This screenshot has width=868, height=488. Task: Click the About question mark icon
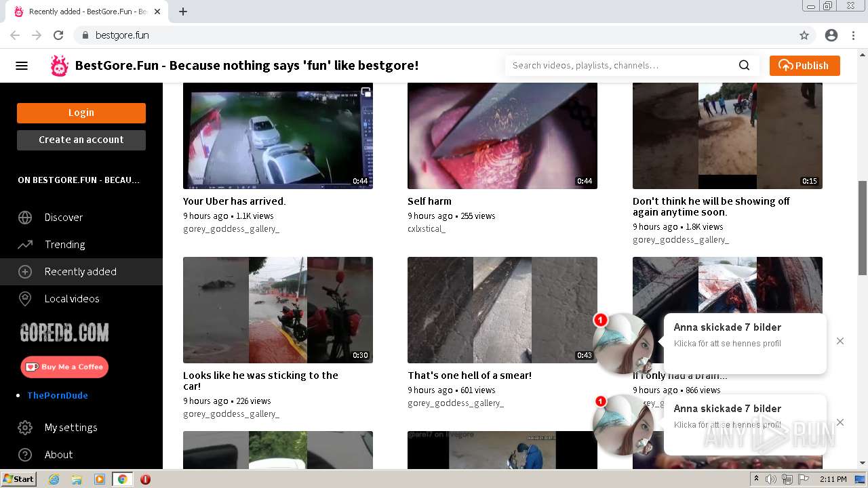point(25,455)
